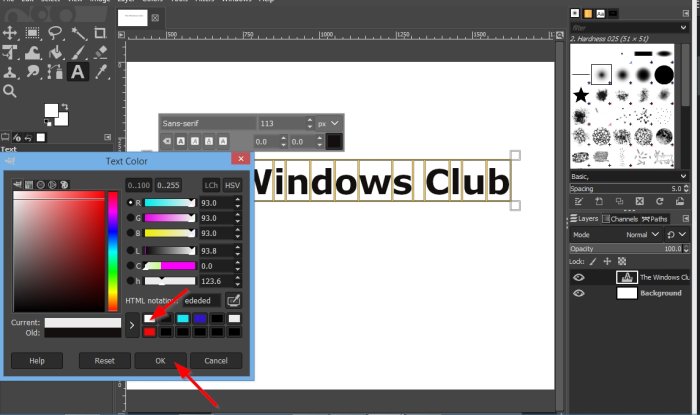The image size is (700, 415).
Task: Select the Smudge tool
Action: 32,72
